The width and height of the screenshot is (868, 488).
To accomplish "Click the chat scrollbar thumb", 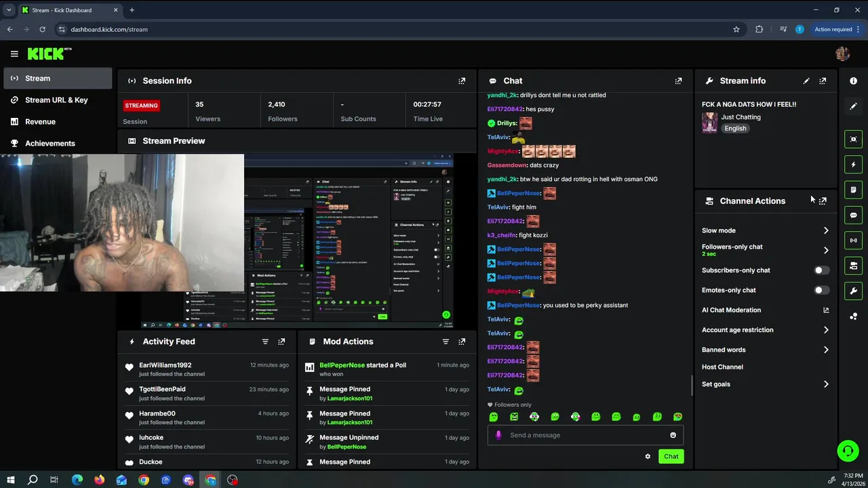I will coord(691,385).
